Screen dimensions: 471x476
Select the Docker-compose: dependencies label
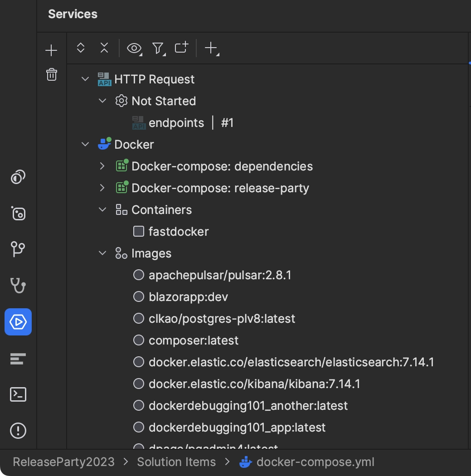(x=222, y=166)
